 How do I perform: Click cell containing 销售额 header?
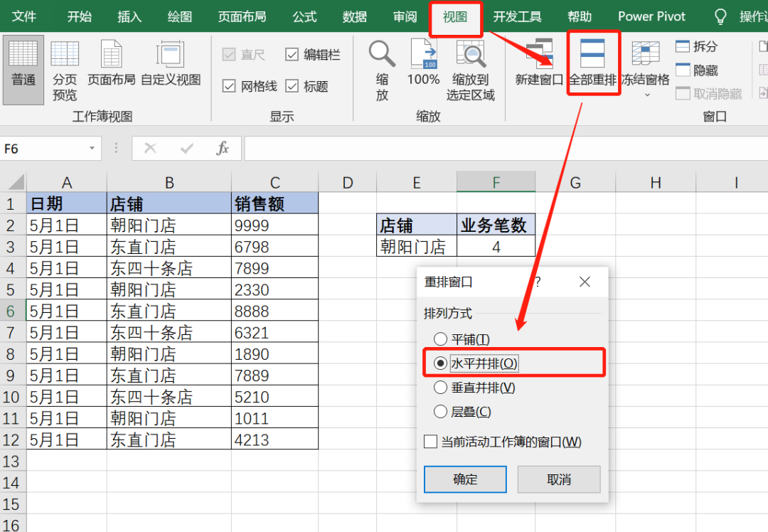click(x=274, y=203)
